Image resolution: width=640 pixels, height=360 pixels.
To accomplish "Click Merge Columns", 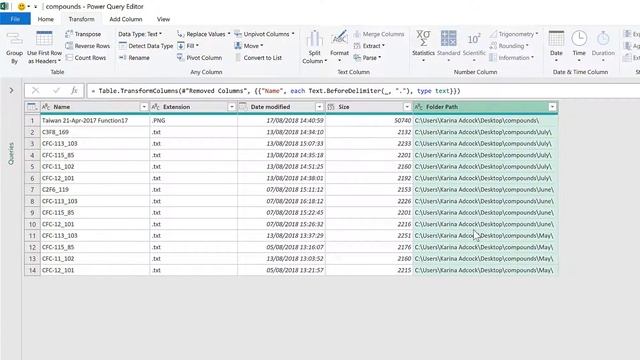I will [x=379, y=34].
